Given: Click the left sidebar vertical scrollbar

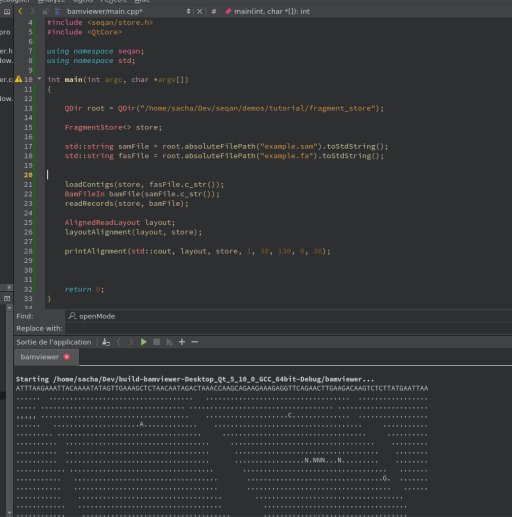Looking at the screenshot, I should tap(9, 411).
